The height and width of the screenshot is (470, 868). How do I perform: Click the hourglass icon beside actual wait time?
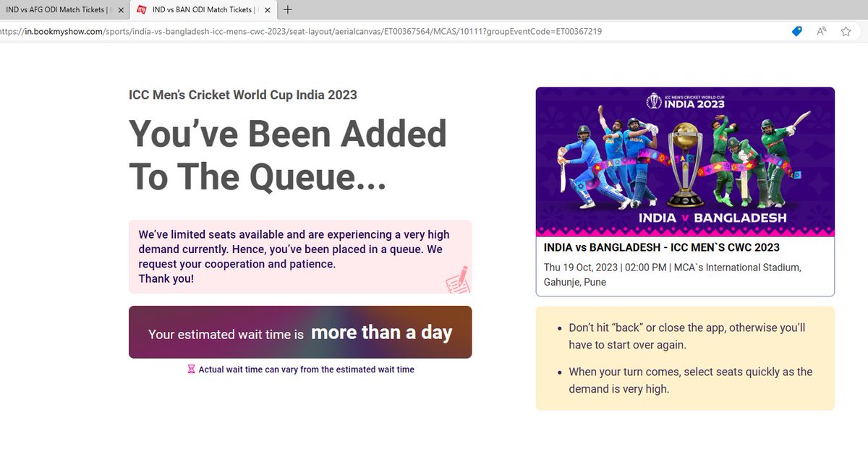point(192,369)
